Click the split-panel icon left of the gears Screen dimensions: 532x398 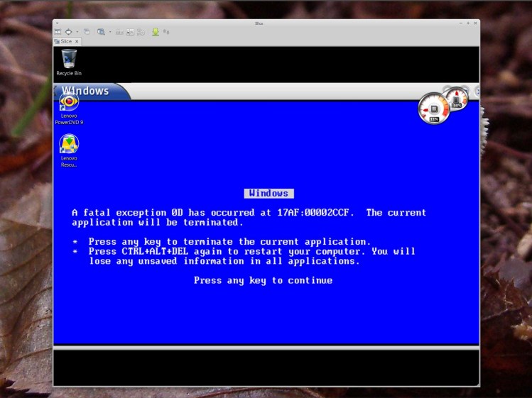point(130,32)
